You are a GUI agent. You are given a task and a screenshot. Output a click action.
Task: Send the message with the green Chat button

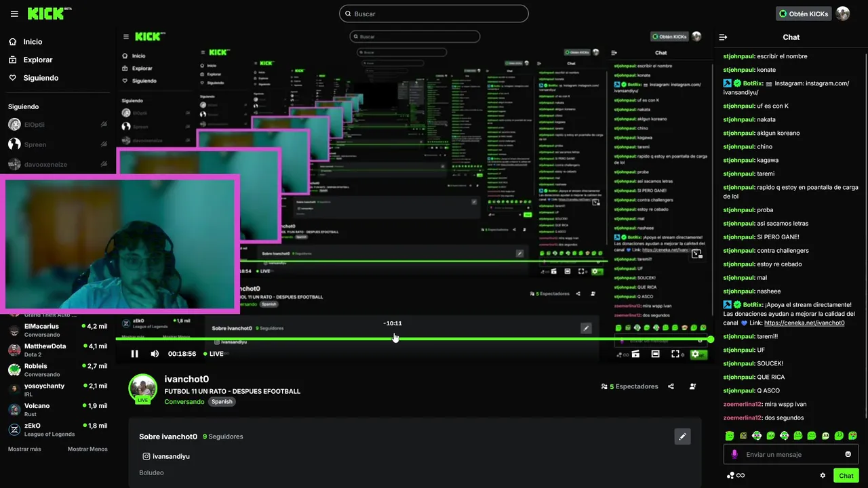pyautogui.click(x=846, y=475)
